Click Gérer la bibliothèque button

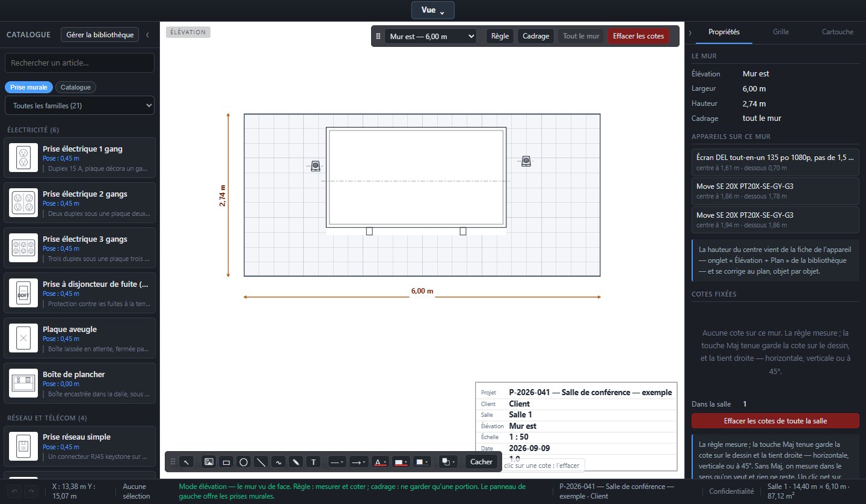(x=100, y=35)
